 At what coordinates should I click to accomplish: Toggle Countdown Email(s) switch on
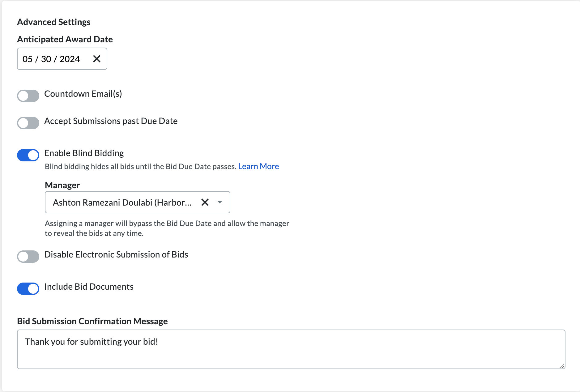click(28, 96)
